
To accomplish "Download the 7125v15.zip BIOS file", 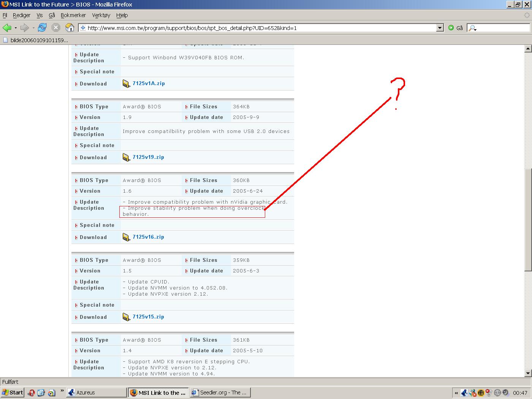I will pos(148,317).
